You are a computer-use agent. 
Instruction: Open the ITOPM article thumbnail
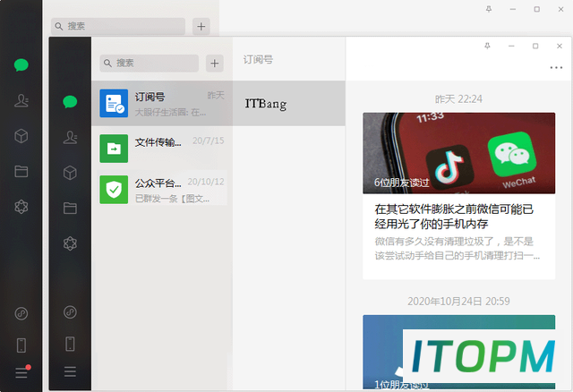tap(459, 353)
